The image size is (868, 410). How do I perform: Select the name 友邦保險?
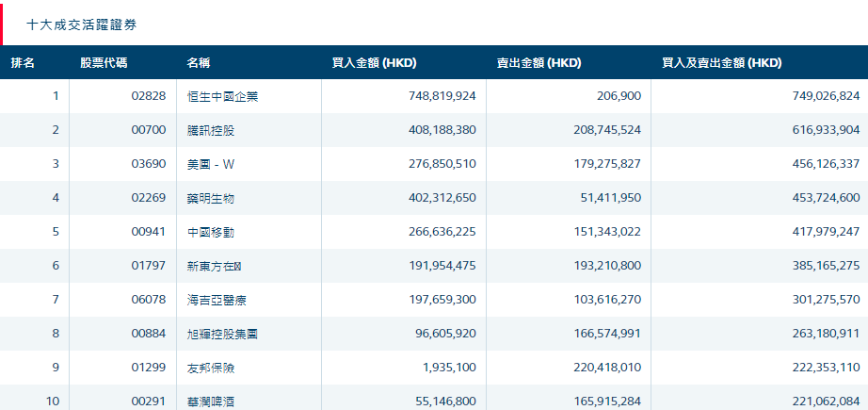click(211, 368)
